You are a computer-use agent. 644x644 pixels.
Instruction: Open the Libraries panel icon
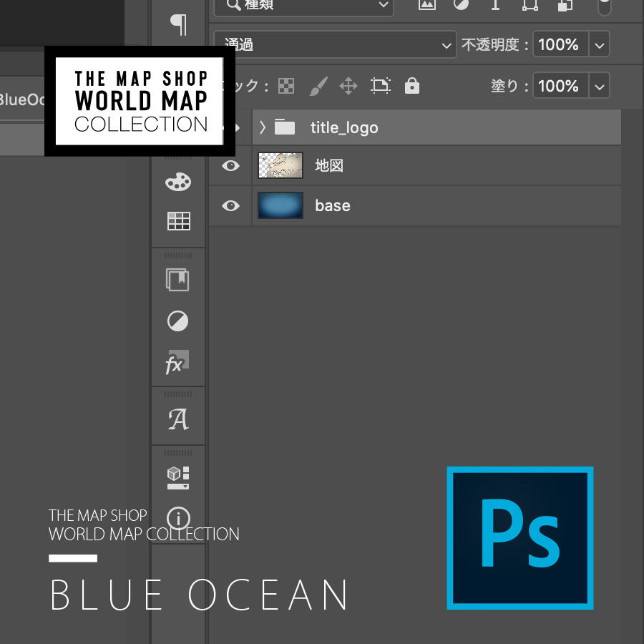[x=177, y=280]
